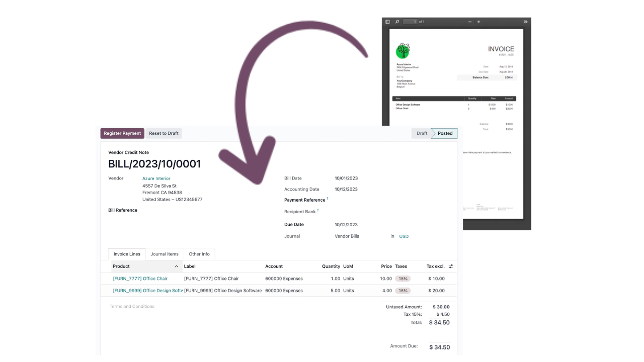Click the Register Payment button
The width and height of the screenshot is (644, 362).
[x=122, y=133]
